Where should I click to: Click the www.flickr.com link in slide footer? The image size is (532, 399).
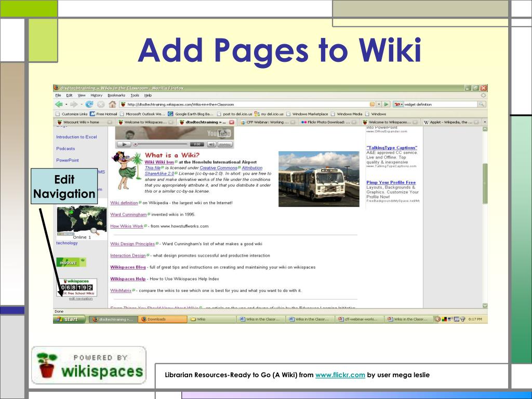tap(340, 375)
